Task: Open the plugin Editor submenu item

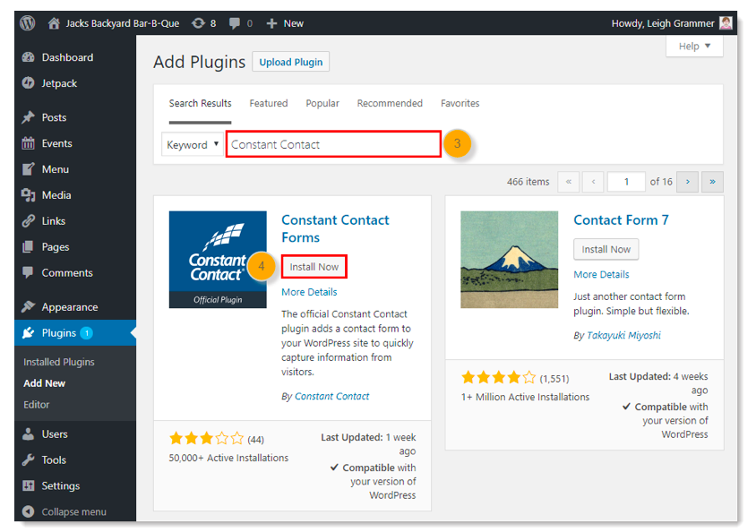Action: click(36, 404)
